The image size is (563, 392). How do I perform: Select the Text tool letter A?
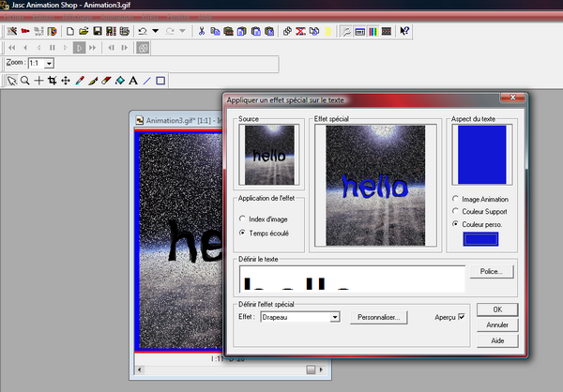tap(133, 81)
